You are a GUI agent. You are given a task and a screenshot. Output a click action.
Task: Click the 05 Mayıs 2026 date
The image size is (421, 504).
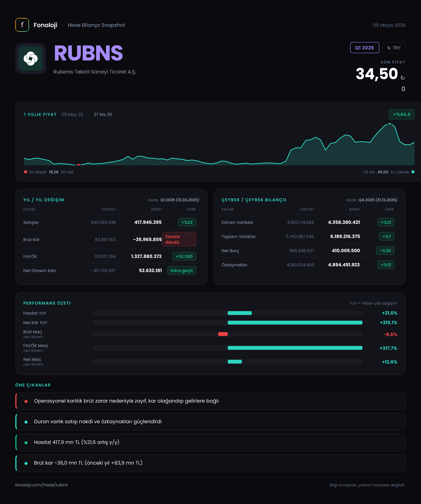tap(389, 25)
